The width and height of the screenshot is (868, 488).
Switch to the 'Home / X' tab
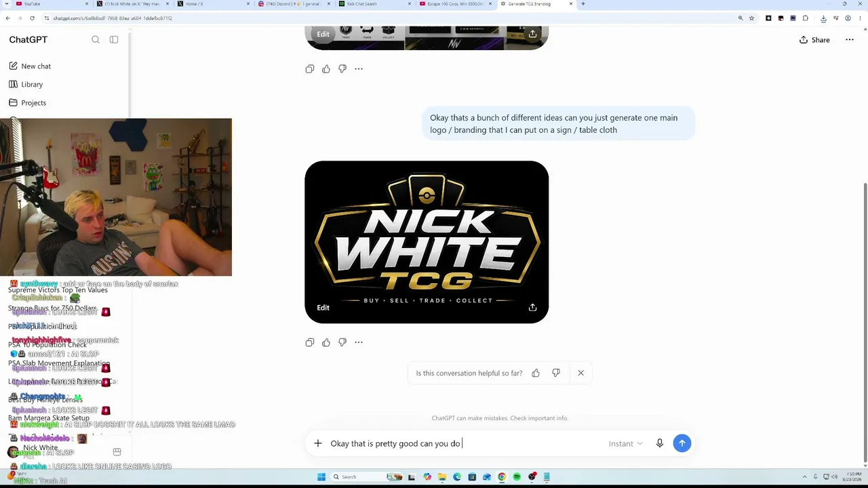(214, 4)
